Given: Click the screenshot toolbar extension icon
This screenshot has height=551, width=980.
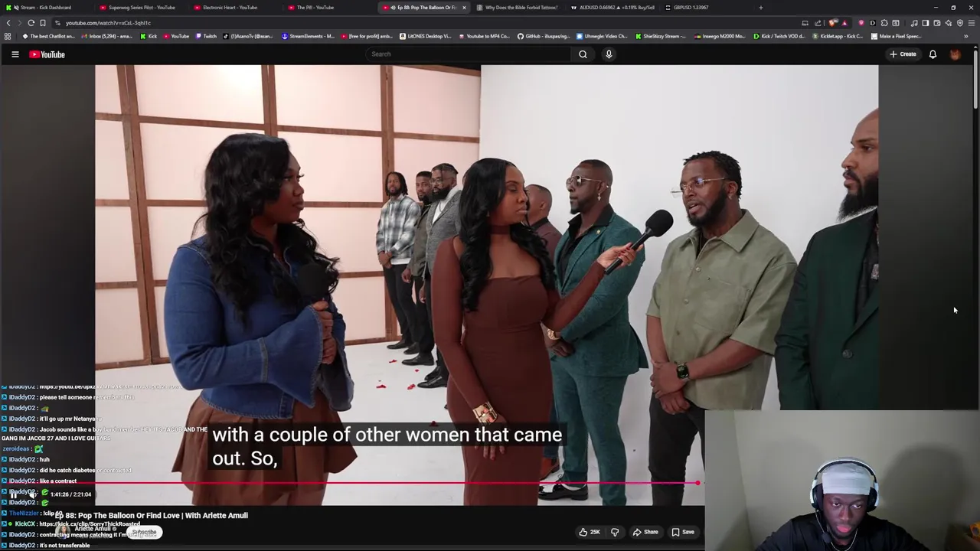Looking at the screenshot, I should pos(896,23).
